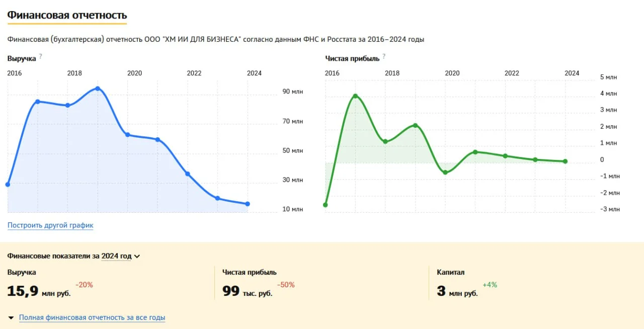Click the Финансовая отчетность section heading

click(x=67, y=16)
